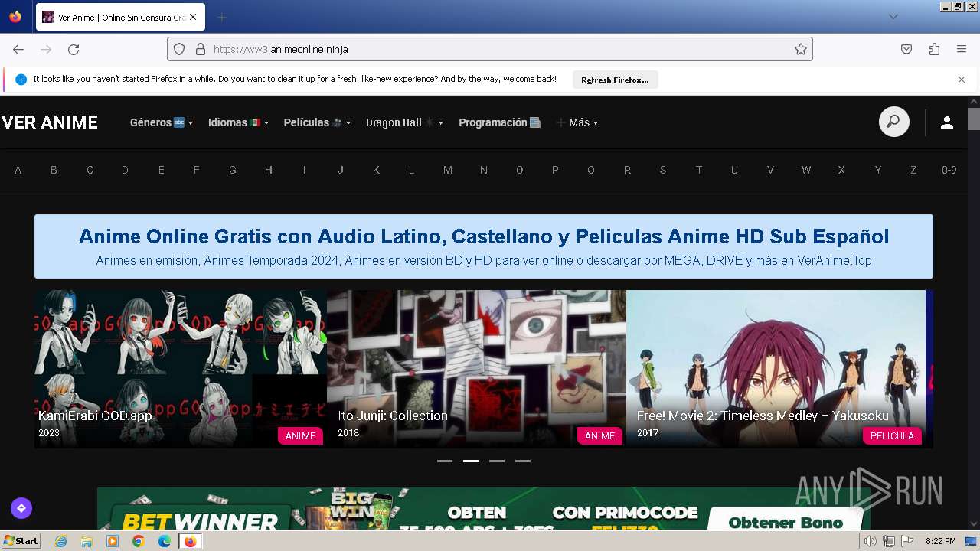Open the Windows Start button

[21, 541]
